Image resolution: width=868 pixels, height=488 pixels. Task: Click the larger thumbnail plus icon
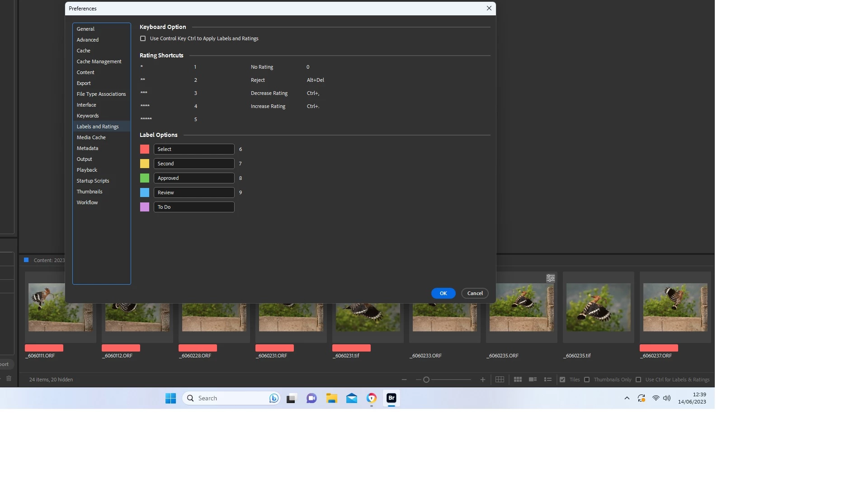click(483, 380)
